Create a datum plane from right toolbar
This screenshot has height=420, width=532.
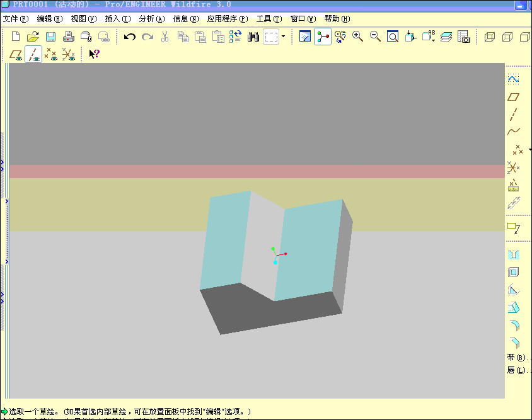[513, 97]
